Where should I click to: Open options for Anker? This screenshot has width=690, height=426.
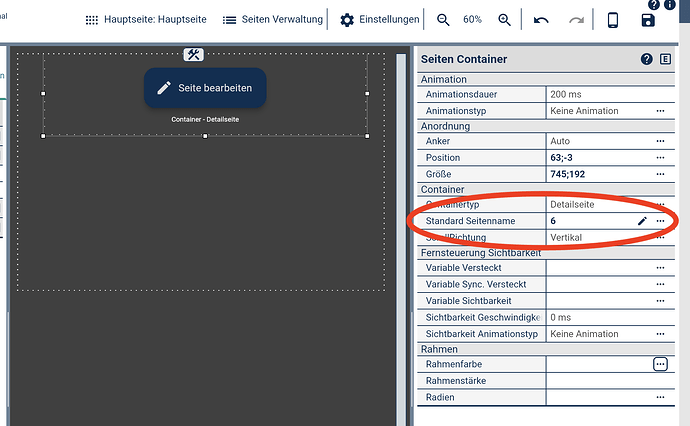coord(660,141)
